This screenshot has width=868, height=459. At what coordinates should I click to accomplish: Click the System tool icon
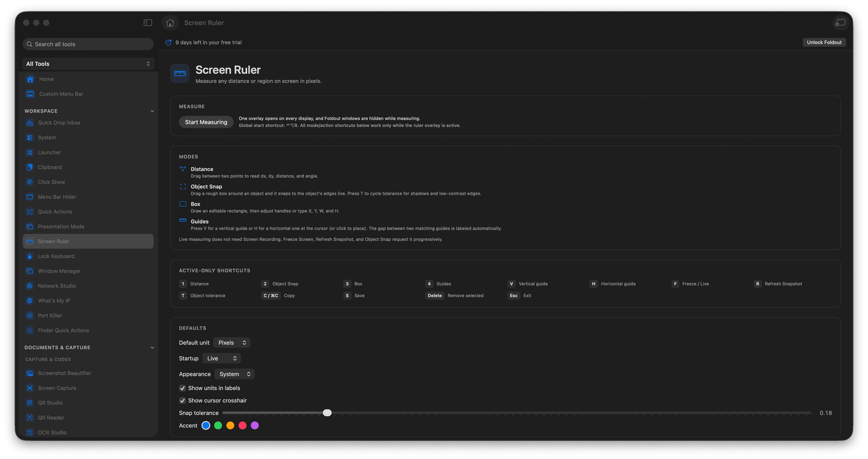(30, 138)
